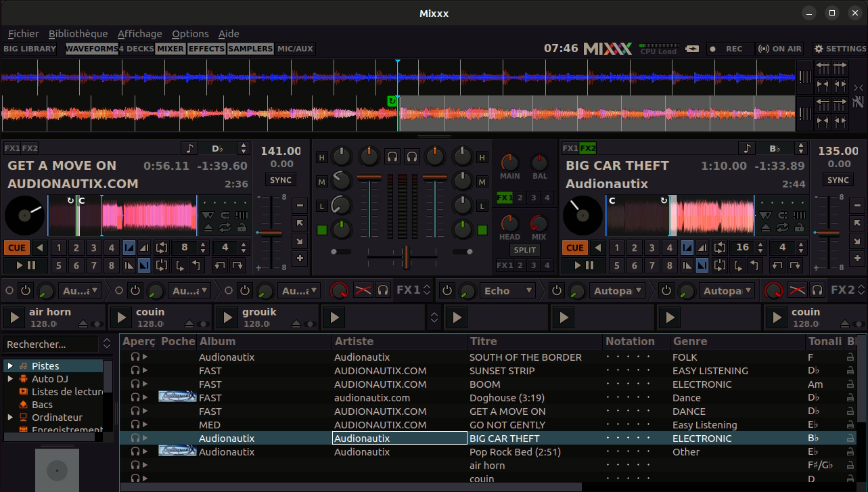This screenshot has height=492, width=868.
Task: Expand Pistes tree item
Action: (x=10, y=366)
